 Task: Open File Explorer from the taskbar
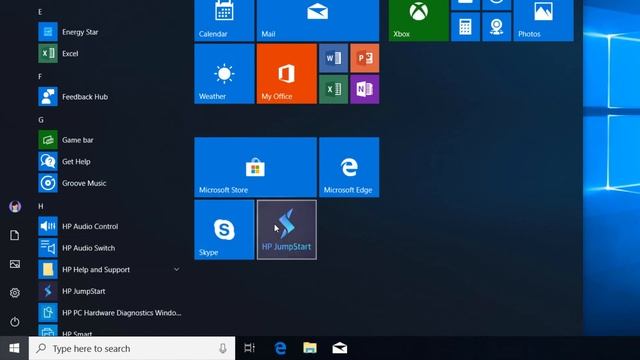tap(310, 348)
